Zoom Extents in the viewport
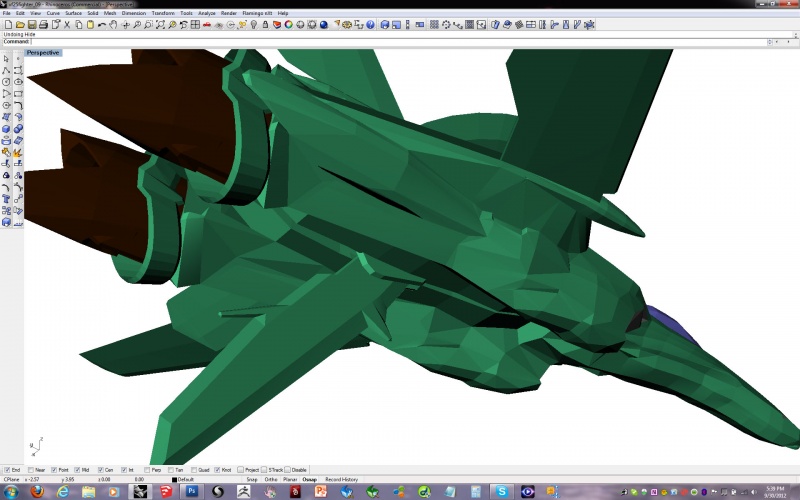 [160, 24]
